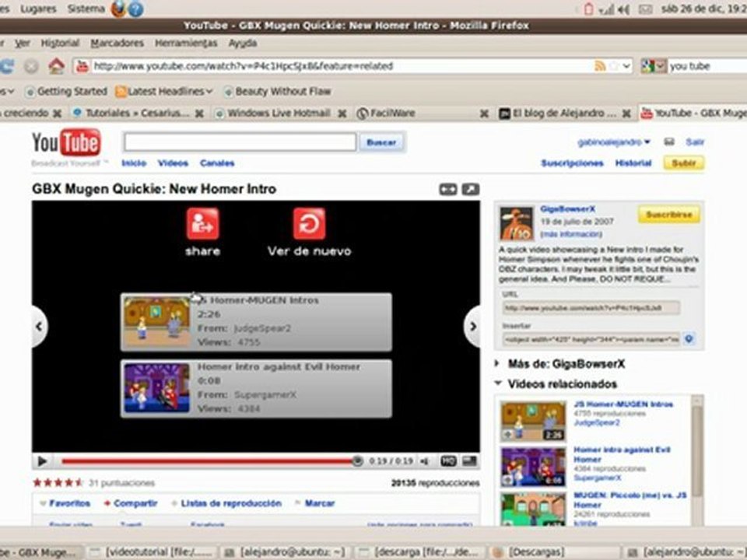This screenshot has height=560, width=747.
Task: Play the video from player bar
Action: pyautogui.click(x=42, y=461)
